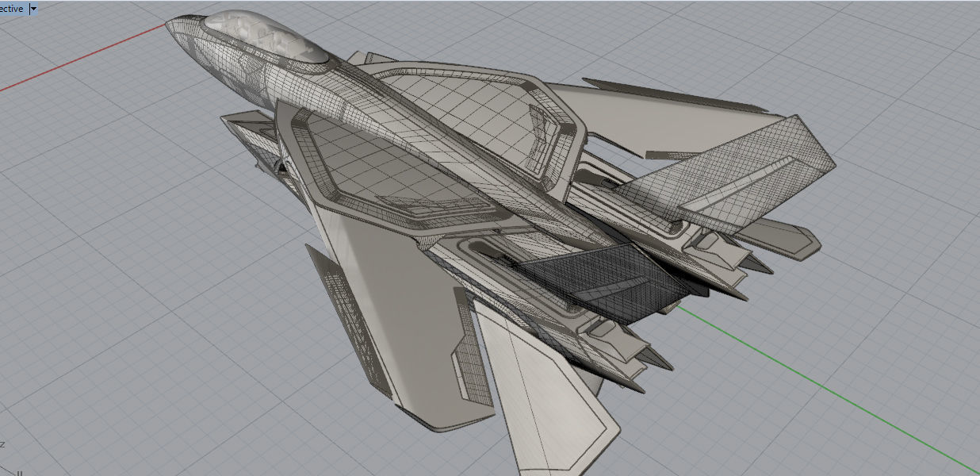Open the Perspective viewport dropdown arrow
Image resolution: width=980 pixels, height=476 pixels.
point(33,9)
